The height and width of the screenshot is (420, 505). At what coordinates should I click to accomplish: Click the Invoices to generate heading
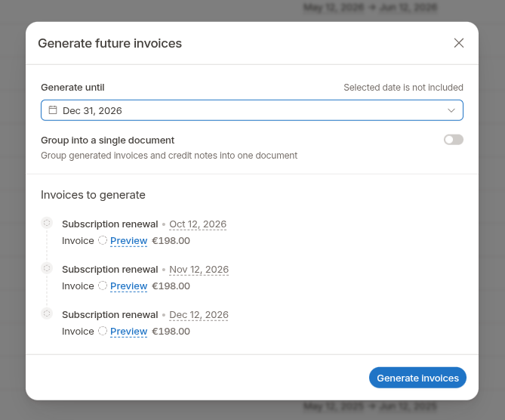click(x=93, y=195)
